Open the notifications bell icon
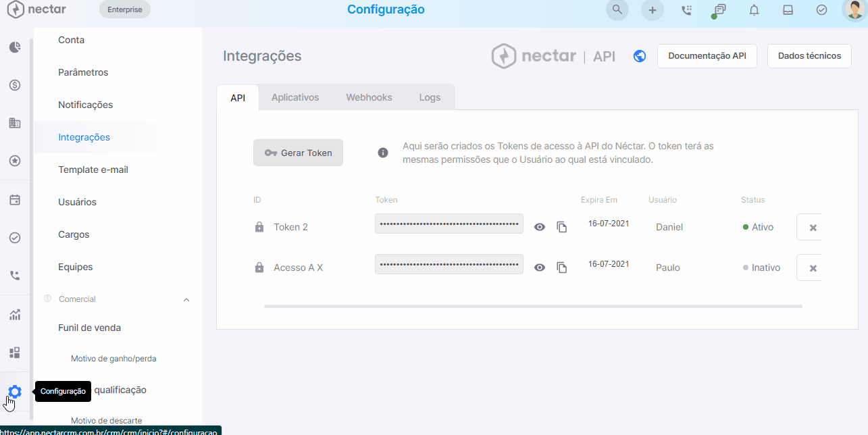 tap(754, 10)
